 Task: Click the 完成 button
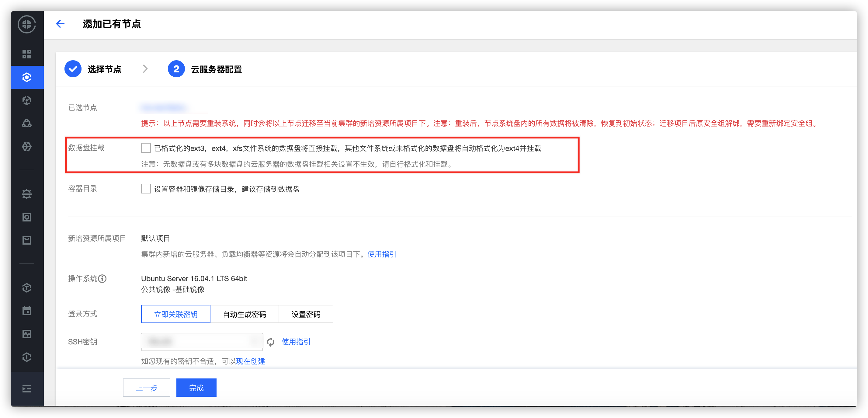pos(196,388)
